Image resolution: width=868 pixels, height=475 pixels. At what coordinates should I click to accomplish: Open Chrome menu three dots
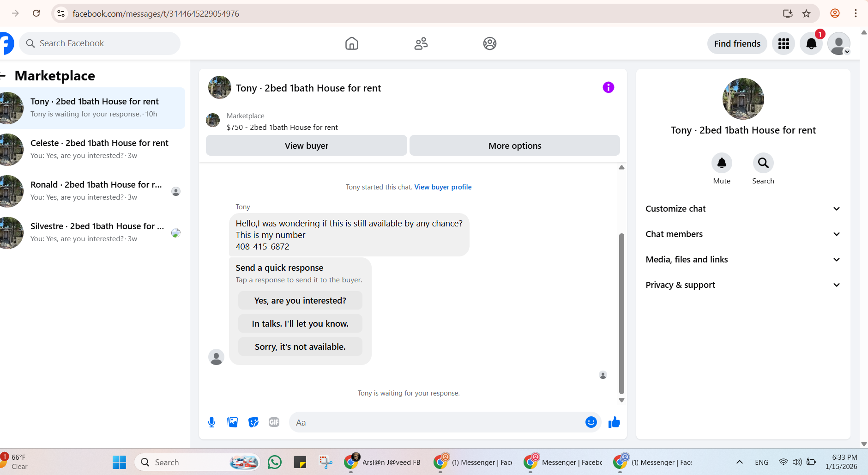tap(856, 13)
